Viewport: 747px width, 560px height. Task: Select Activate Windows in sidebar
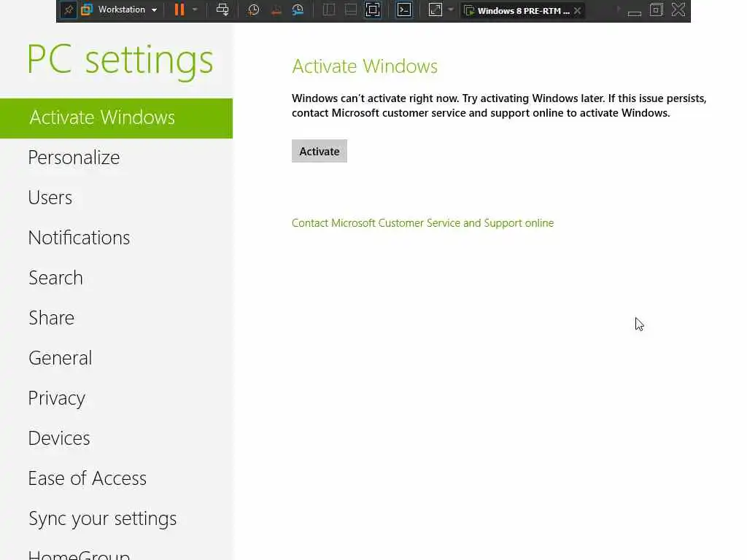[116, 118]
